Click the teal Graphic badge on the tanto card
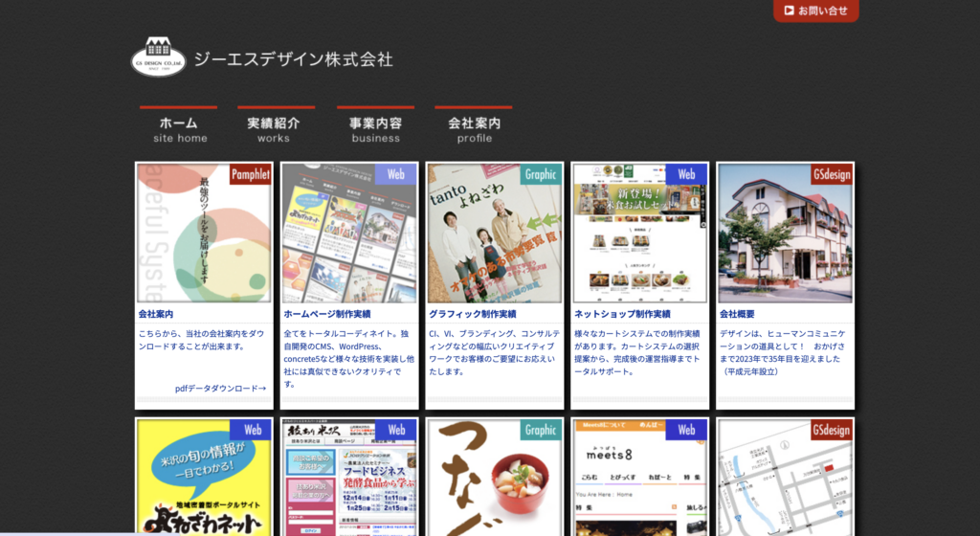980x536 pixels. (541, 174)
